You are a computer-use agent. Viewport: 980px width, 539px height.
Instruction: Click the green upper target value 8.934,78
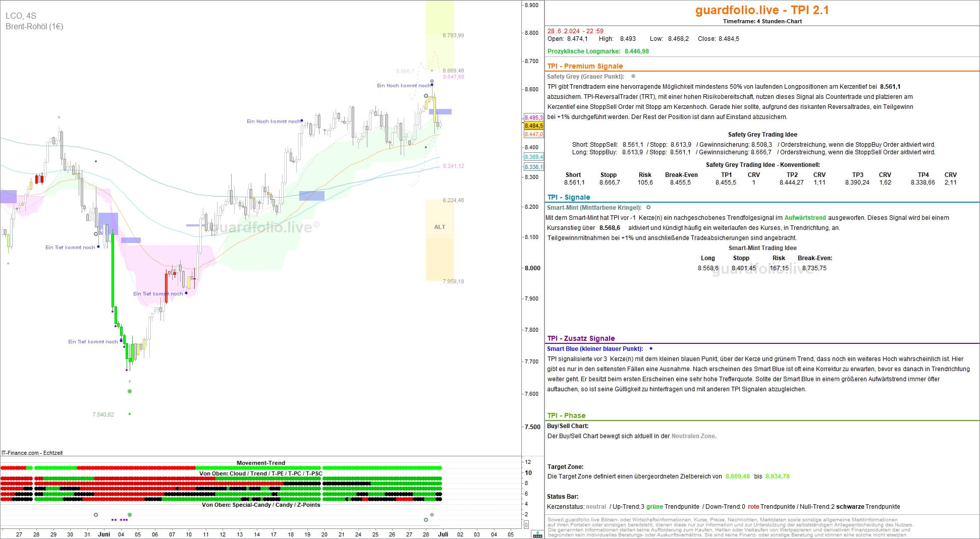tap(778, 476)
